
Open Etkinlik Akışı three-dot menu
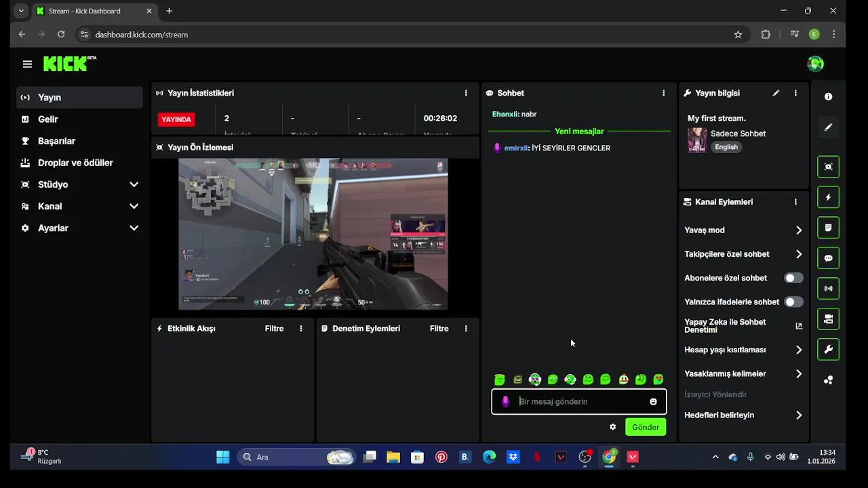301,329
